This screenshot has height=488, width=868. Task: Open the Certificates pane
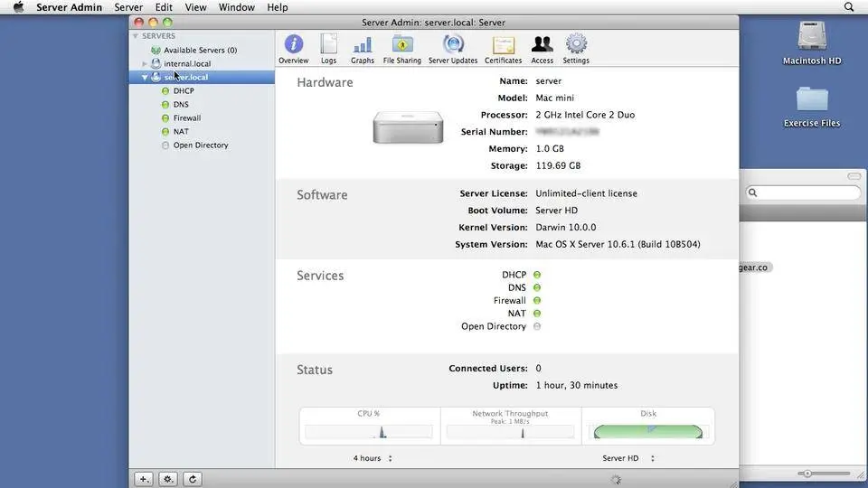click(504, 49)
